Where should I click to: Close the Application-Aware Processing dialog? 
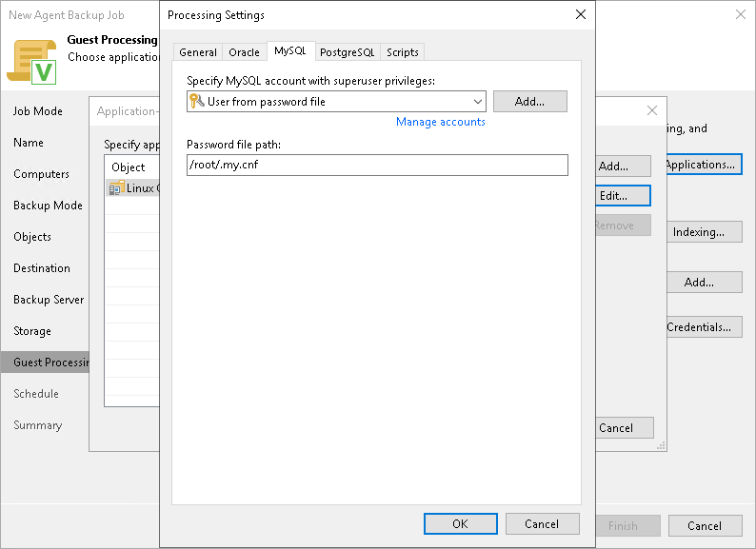652,110
